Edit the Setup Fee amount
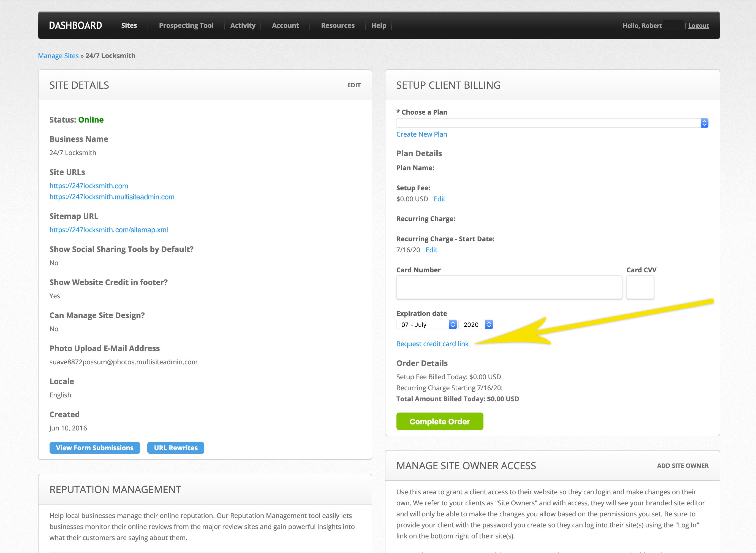Screen dimensions: 756x553 439,199
